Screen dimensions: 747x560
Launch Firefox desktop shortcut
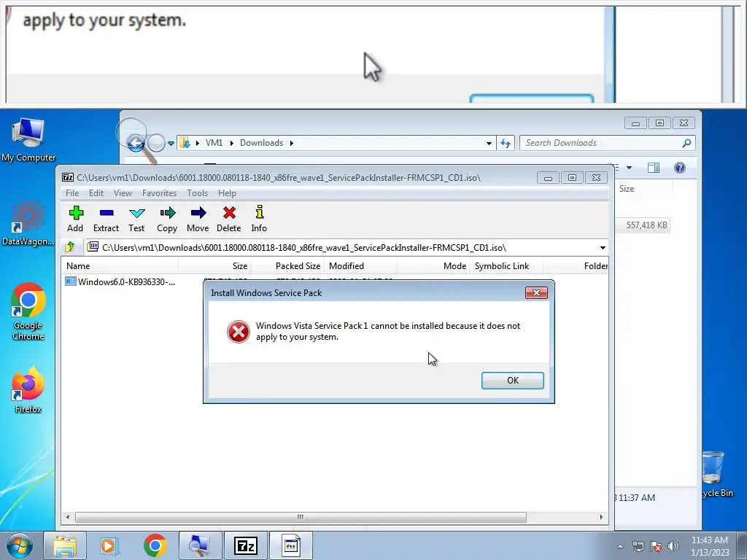click(x=28, y=391)
